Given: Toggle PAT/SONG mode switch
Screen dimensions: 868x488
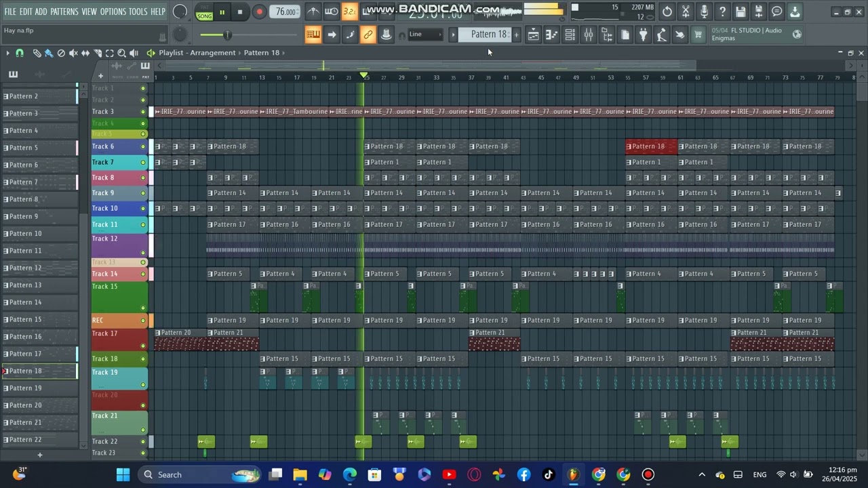Looking at the screenshot, I should pyautogui.click(x=204, y=12).
